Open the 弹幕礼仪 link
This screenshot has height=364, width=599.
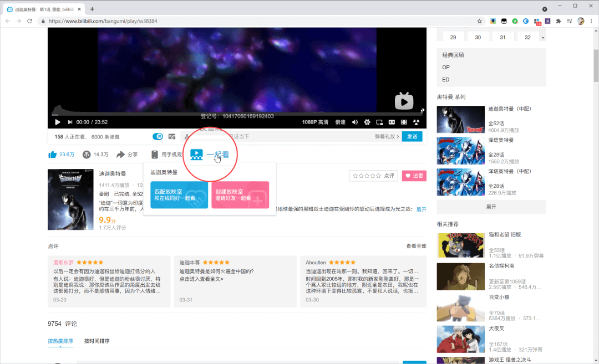click(x=387, y=137)
